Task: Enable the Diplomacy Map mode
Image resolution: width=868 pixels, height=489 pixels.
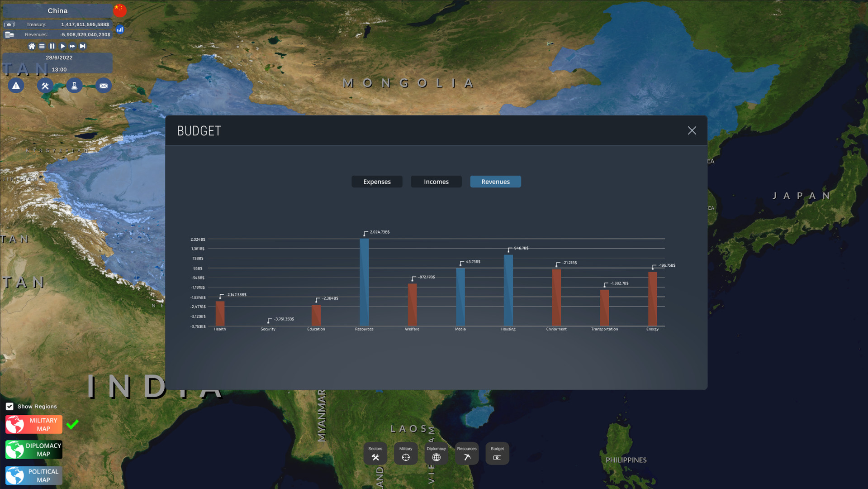Action: pos(34,450)
